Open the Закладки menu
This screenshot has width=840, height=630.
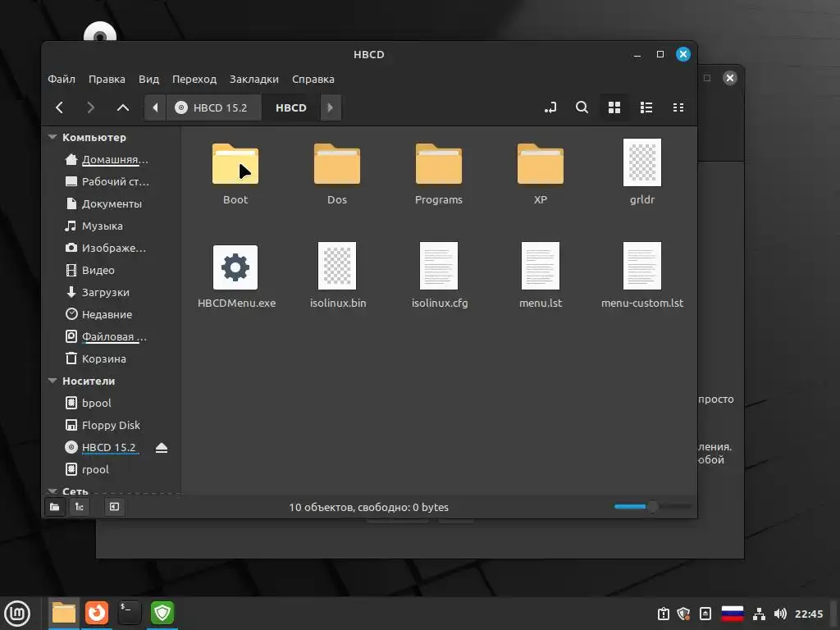click(254, 80)
